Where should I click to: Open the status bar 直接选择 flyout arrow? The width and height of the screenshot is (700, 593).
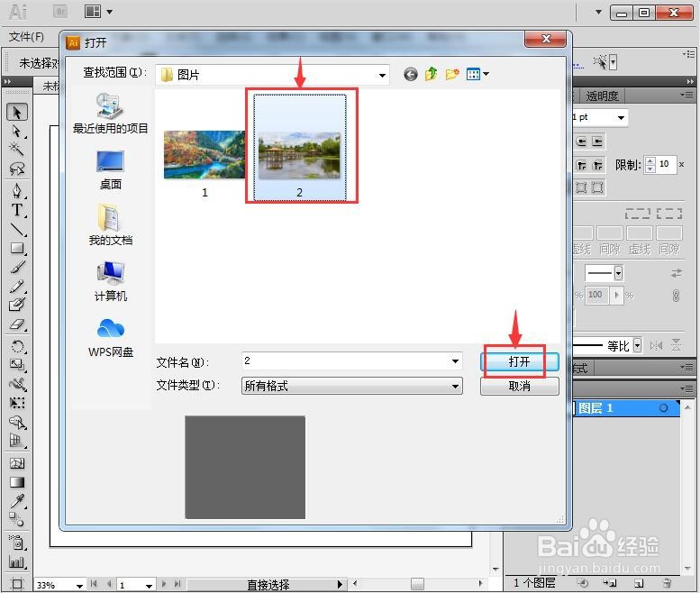(x=340, y=585)
